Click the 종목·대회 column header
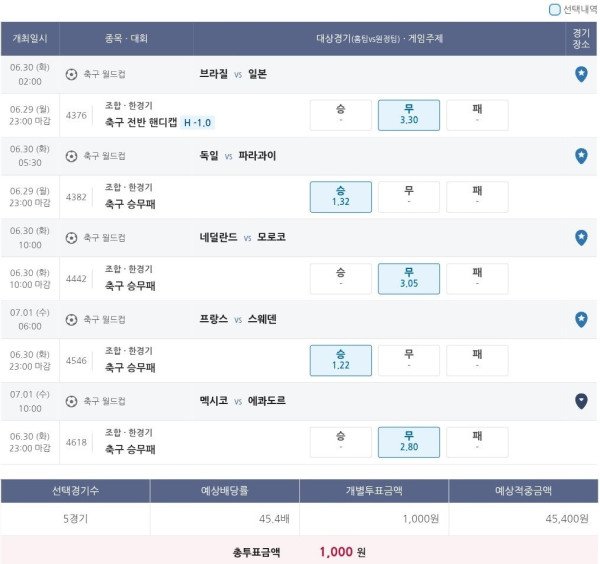The width and height of the screenshot is (600, 564). tap(126, 39)
